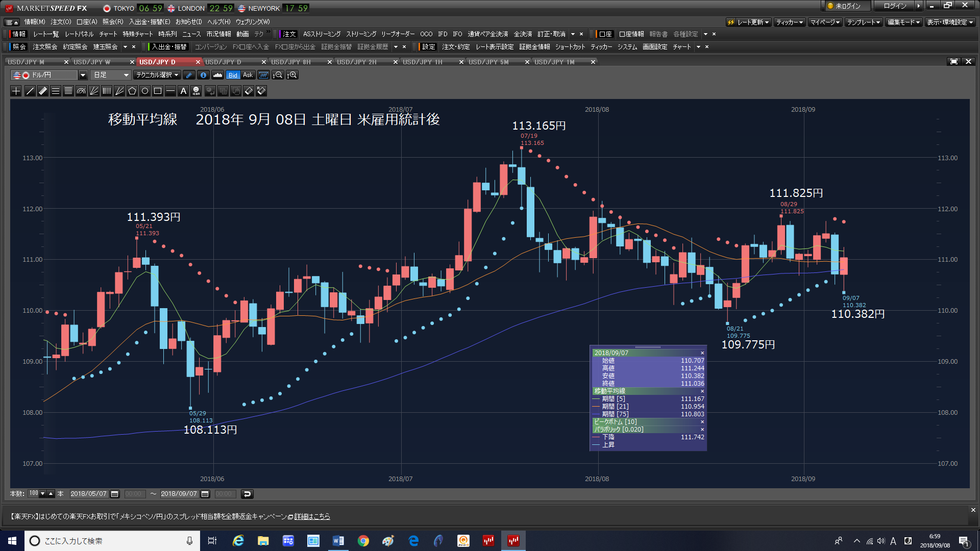
Task: Open the 注文(O) menu
Action: click(x=61, y=22)
